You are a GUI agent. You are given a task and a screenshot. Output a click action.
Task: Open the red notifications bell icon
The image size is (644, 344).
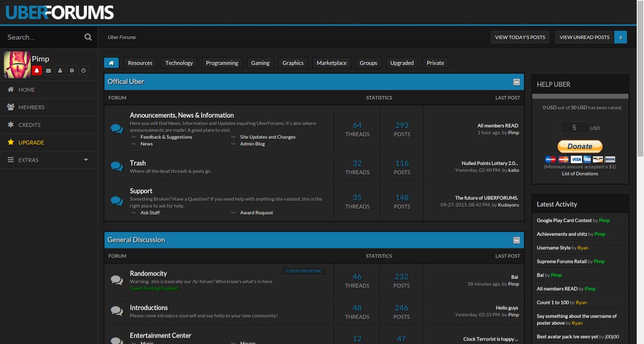click(37, 70)
